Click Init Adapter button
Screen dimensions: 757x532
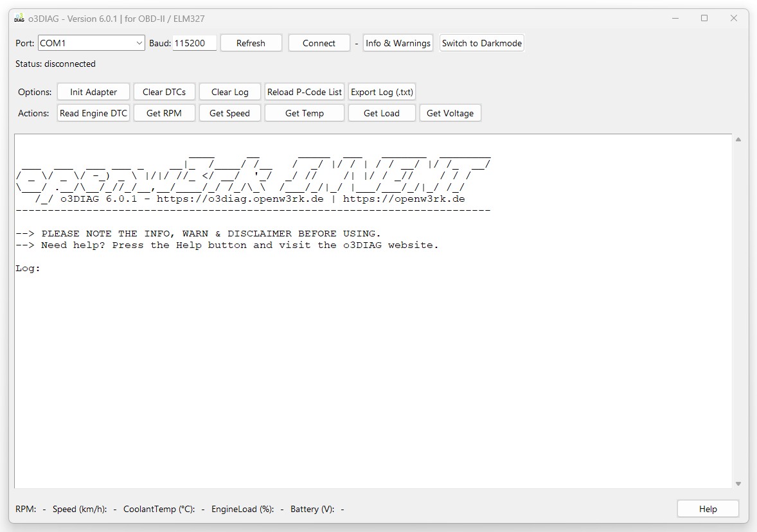93,92
